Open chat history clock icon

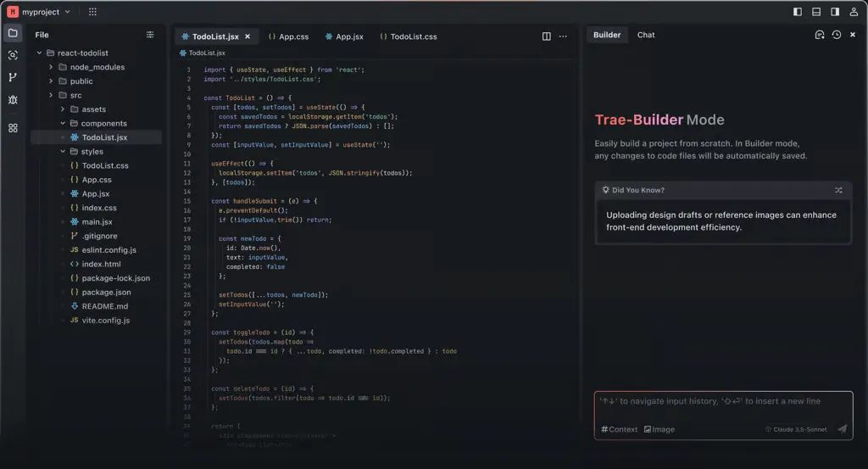[837, 35]
